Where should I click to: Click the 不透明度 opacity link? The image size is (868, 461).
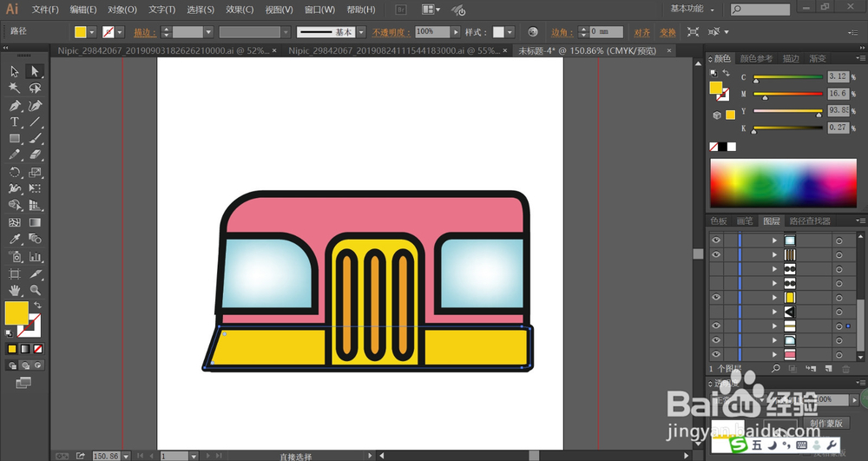click(x=391, y=32)
